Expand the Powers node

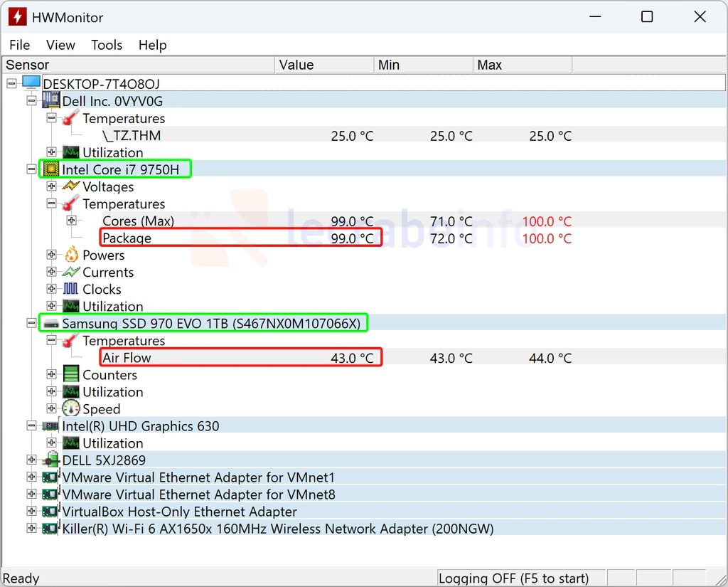click(51, 255)
